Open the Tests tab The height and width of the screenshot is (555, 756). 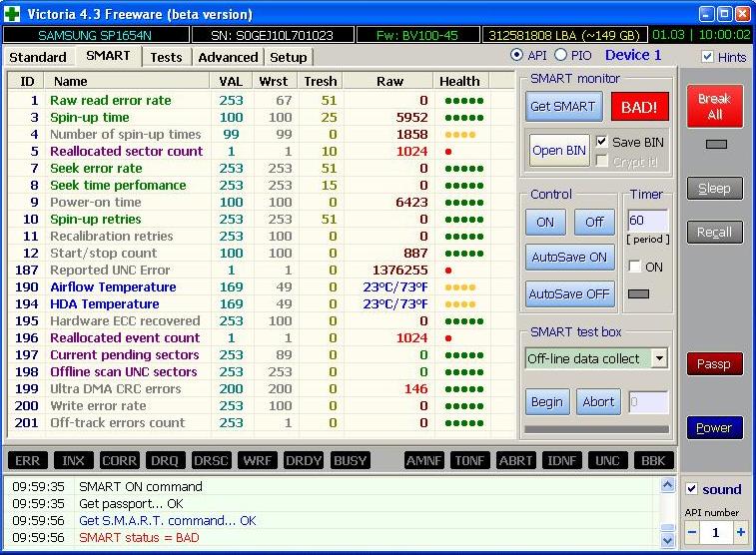click(166, 57)
